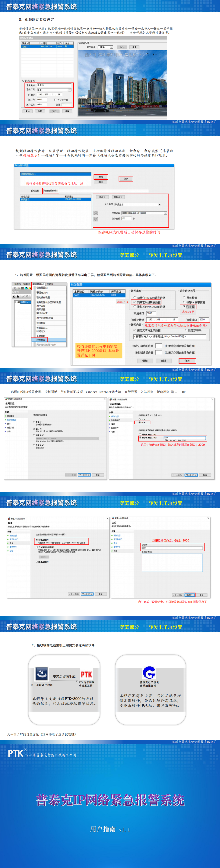Select 联动操作设置 menu entry
The height and width of the screenshot is (868, 220).
43,298
